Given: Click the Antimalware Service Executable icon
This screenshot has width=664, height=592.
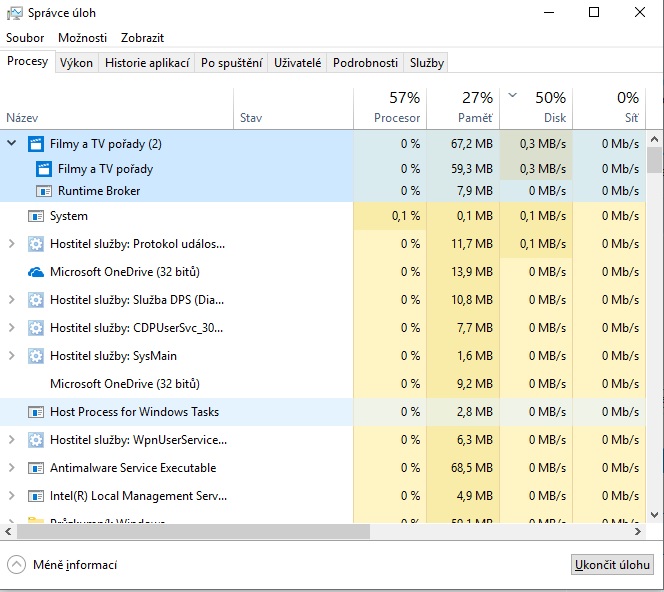Looking at the screenshot, I should pos(36,468).
